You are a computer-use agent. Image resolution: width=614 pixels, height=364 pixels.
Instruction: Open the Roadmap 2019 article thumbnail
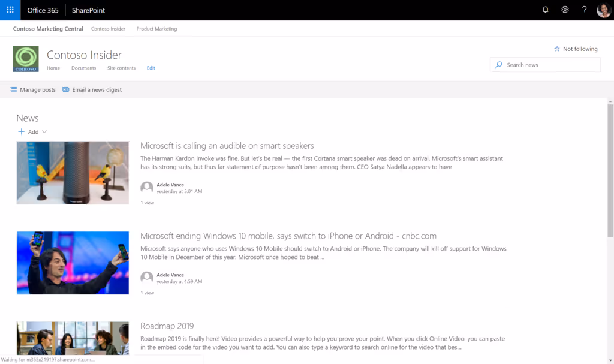[x=73, y=338]
